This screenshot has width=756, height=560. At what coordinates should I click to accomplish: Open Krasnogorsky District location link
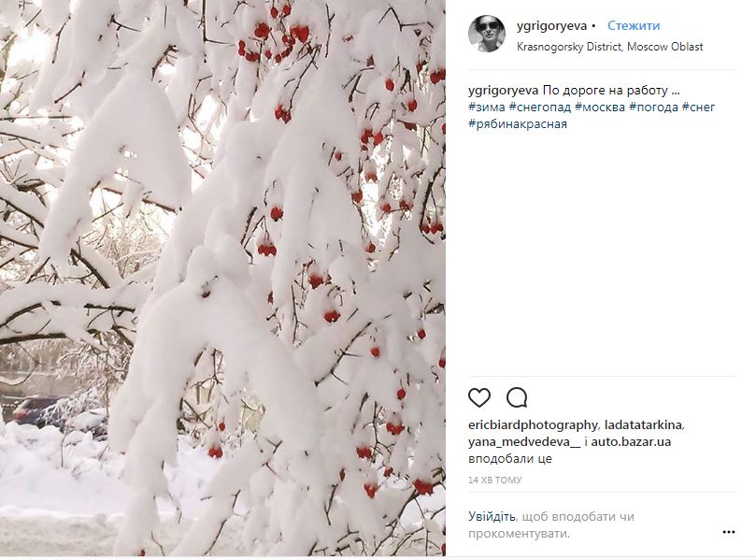(x=609, y=47)
